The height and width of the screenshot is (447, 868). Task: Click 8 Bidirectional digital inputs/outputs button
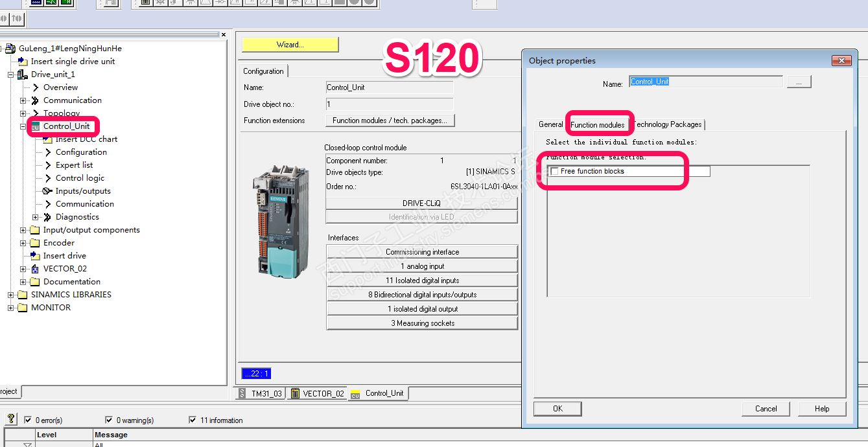pyautogui.click(x=422, y=295)
